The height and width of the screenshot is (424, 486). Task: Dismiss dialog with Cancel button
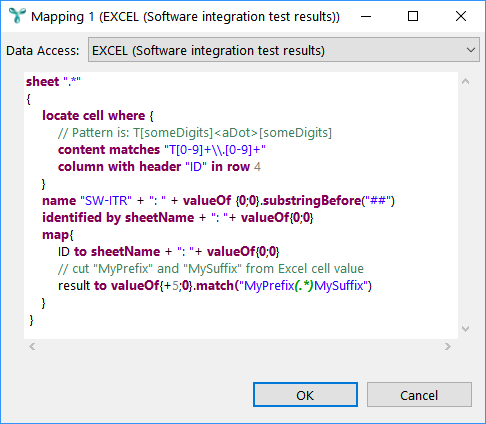(x=419, y=395)
